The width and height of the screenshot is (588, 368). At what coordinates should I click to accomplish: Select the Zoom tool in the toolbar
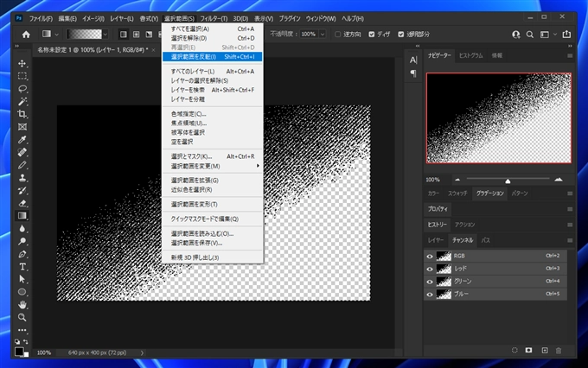pos(23,317)
